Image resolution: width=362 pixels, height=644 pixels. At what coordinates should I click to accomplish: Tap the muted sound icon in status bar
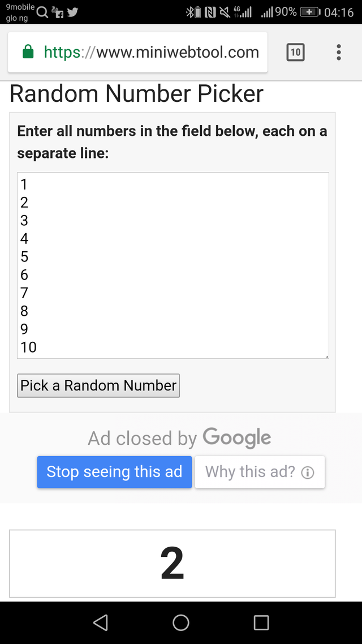pos(225,12)
